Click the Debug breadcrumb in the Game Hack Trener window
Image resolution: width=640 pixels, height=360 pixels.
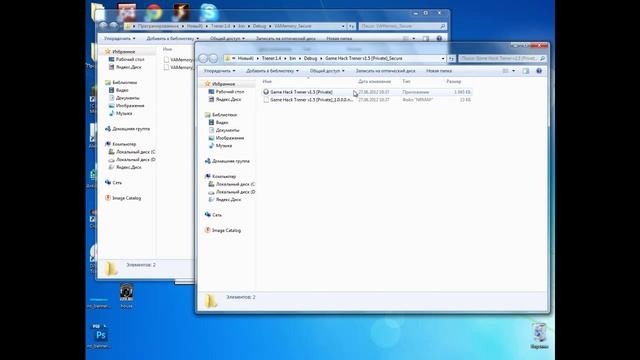pyautogui.click(x=310, y=59)
